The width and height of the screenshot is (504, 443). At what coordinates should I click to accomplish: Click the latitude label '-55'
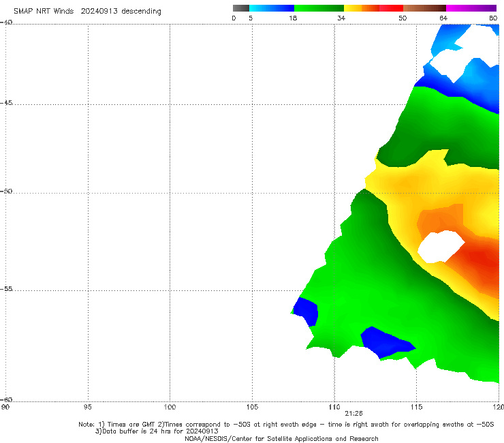coord(6,288)
